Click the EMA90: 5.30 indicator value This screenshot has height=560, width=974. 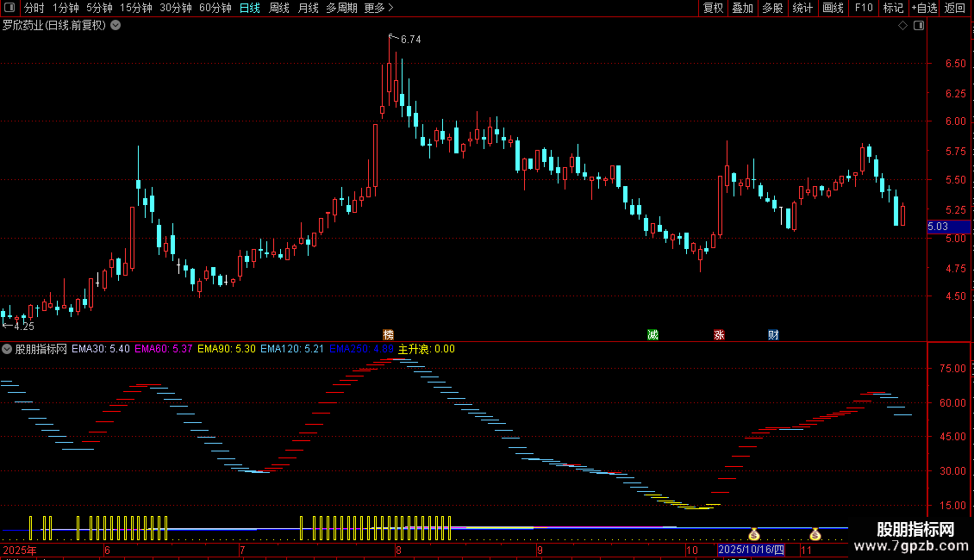click(227, 349)
